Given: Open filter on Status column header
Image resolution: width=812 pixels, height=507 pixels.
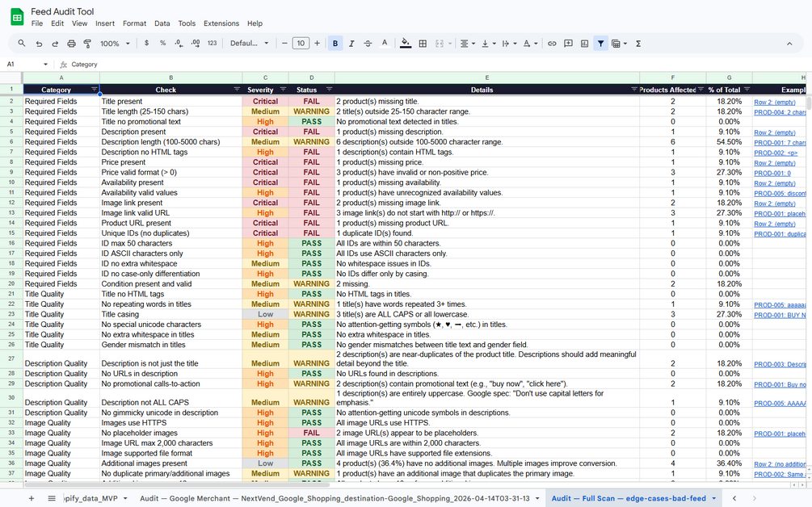Looking at the screenshot, I should [329, 90].
